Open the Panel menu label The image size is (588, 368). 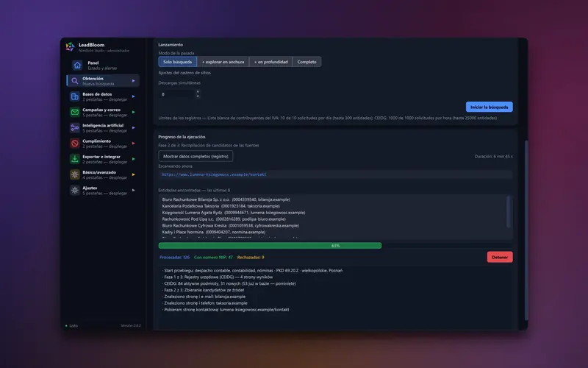93,63
